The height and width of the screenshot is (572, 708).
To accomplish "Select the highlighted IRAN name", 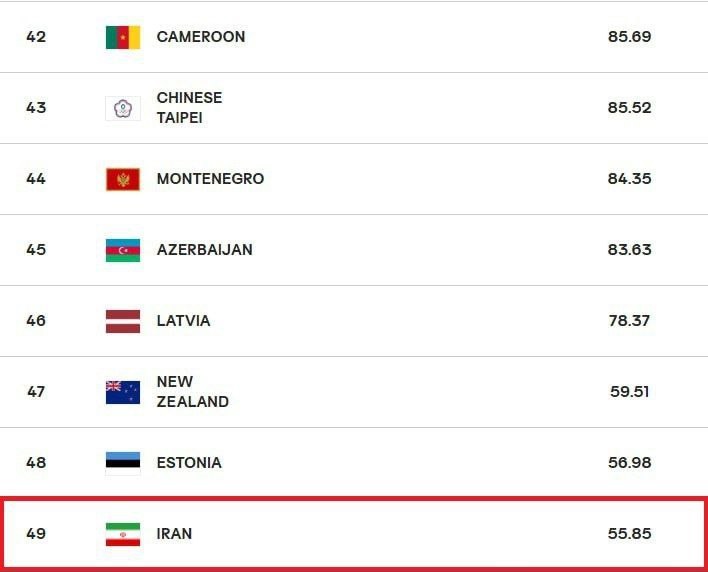I will coord(174,534).
